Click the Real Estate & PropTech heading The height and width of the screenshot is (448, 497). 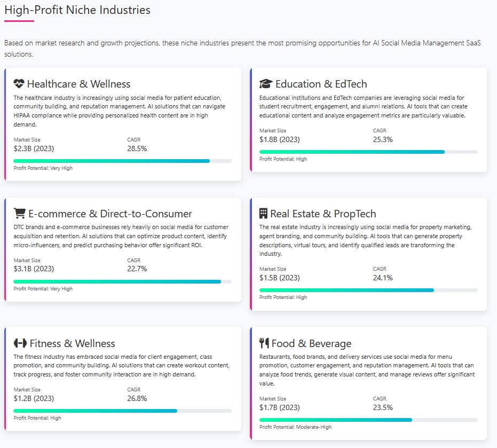coord(323,214)
